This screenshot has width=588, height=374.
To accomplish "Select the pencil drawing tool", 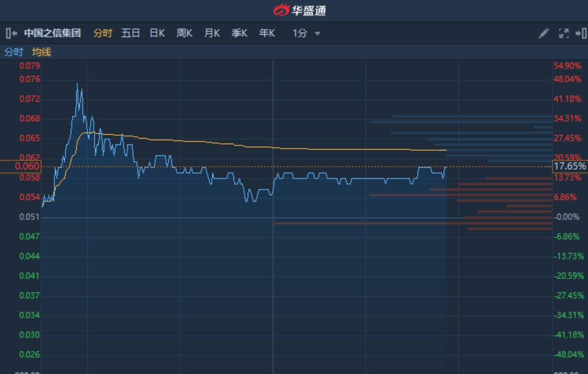I will [x=544, y=34].
